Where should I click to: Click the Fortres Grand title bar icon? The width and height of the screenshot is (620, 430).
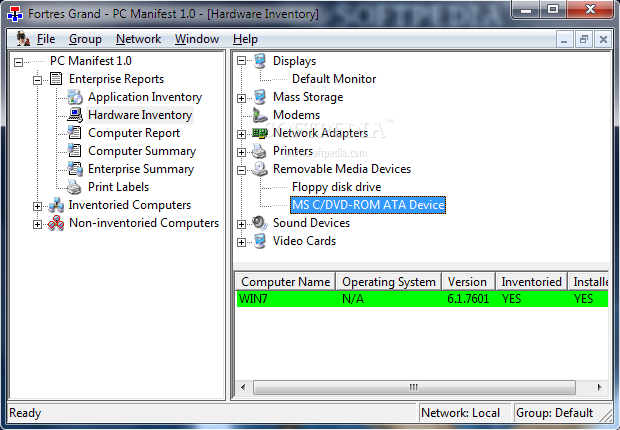(15, 14)
